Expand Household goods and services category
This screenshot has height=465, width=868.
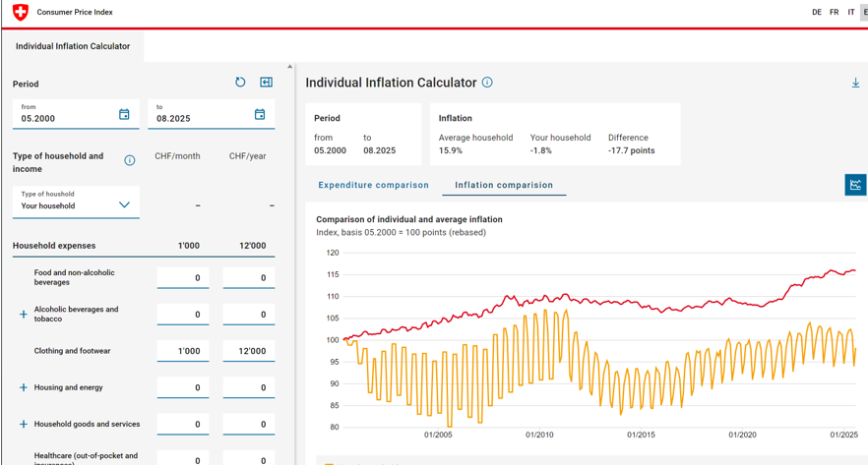tap(24, 425)
